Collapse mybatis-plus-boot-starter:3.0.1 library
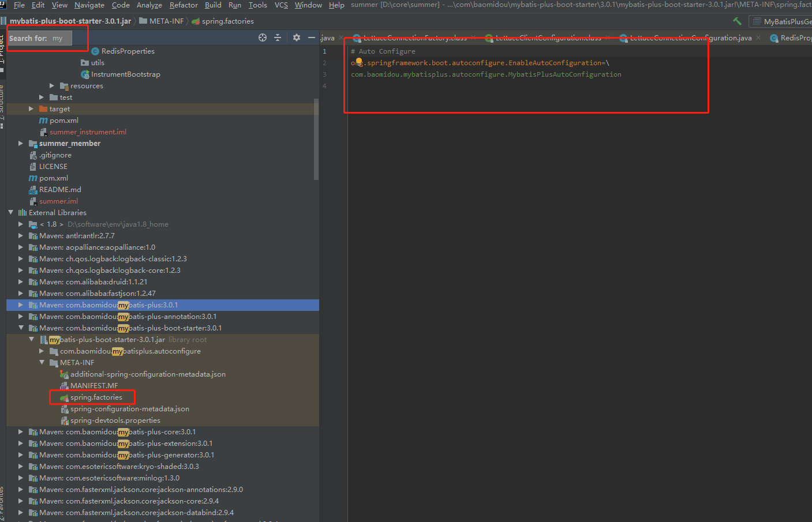 click(21, 328)
